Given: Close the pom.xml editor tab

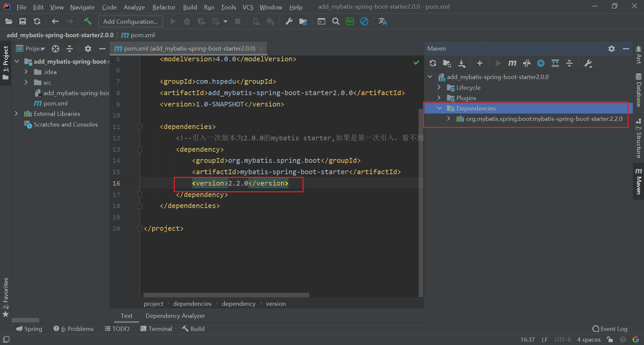Looking at the screenshot, I should point(261,49).
